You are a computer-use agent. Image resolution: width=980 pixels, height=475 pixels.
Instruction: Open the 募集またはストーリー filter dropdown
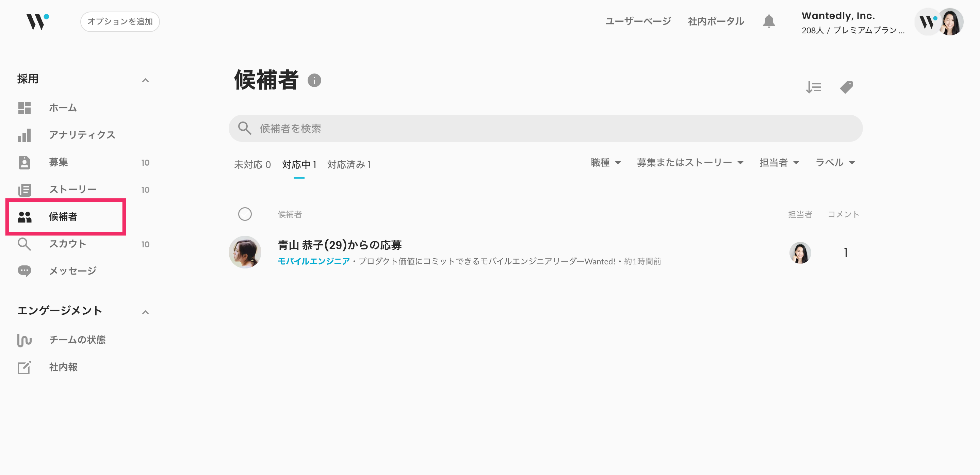coord(690,163)
